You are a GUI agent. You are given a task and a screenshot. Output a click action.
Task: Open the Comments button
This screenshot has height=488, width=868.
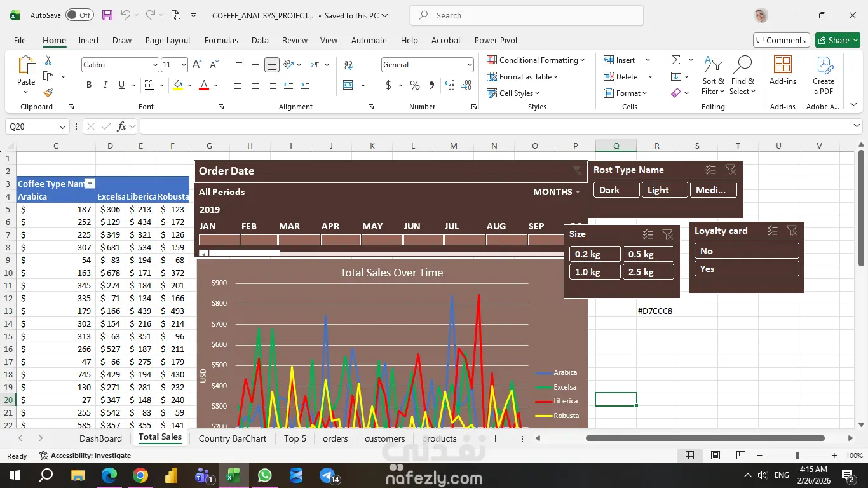click(781, 40)
